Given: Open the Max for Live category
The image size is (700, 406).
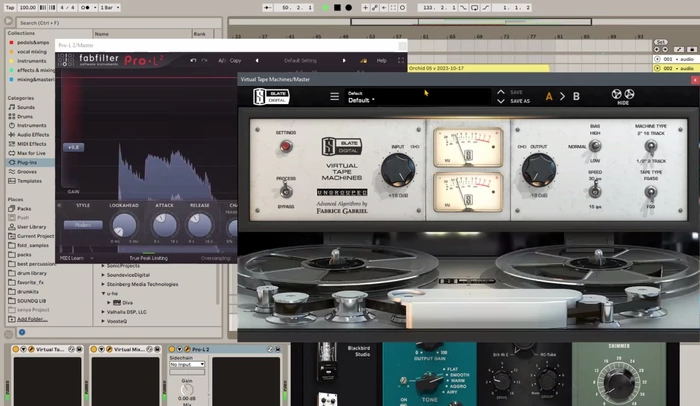Looking at the screenshot, I should point(31,153).
